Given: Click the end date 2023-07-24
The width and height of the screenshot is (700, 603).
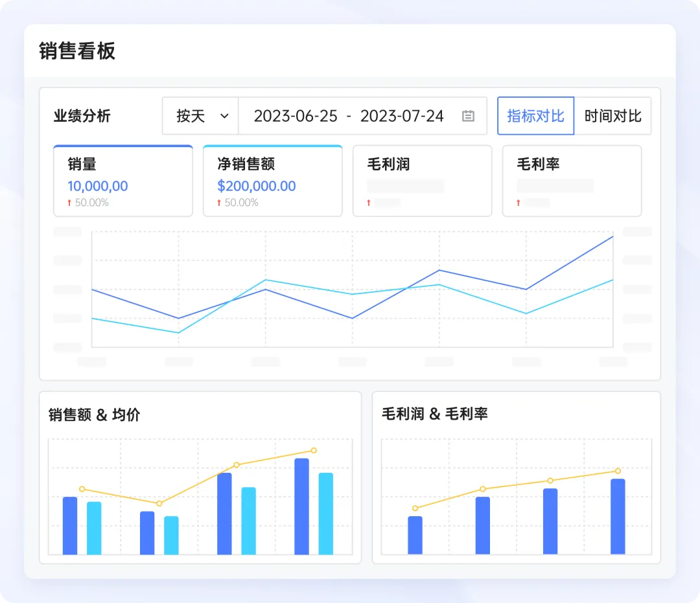Looking at the screenshot, I should [x=402, y=116].
